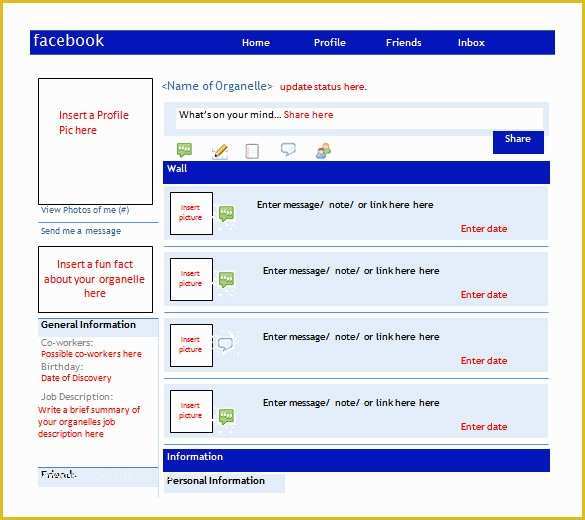This screenshot has height=520, width=585.
Task: Click the white speech bubble icon in status toolbar
Action: coord(288,150)
